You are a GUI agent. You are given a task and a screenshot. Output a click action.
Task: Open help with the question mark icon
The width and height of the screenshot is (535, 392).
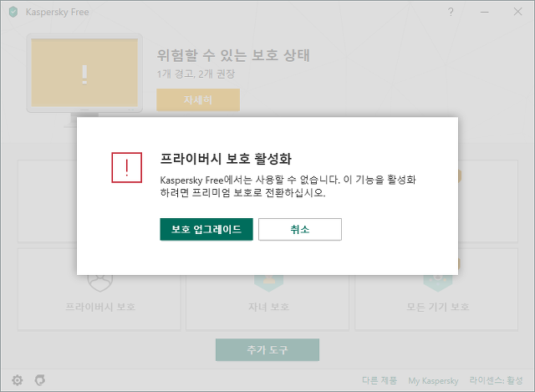[x=451, y=12]
